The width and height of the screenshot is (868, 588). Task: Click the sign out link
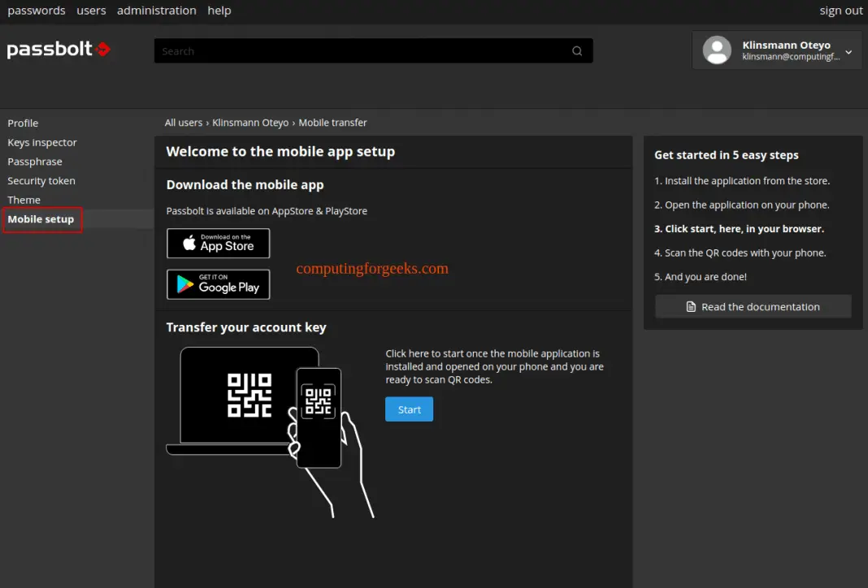[x=841, y=11]
